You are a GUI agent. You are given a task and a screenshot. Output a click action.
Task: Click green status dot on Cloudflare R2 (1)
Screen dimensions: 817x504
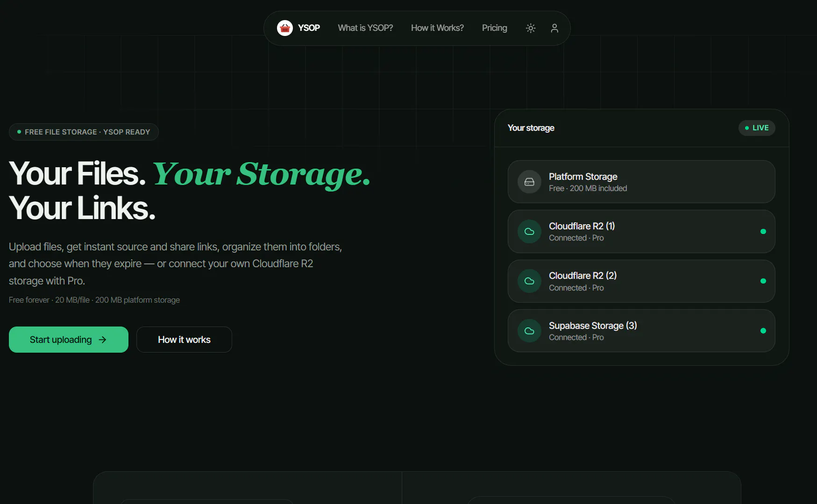(763, 231)
